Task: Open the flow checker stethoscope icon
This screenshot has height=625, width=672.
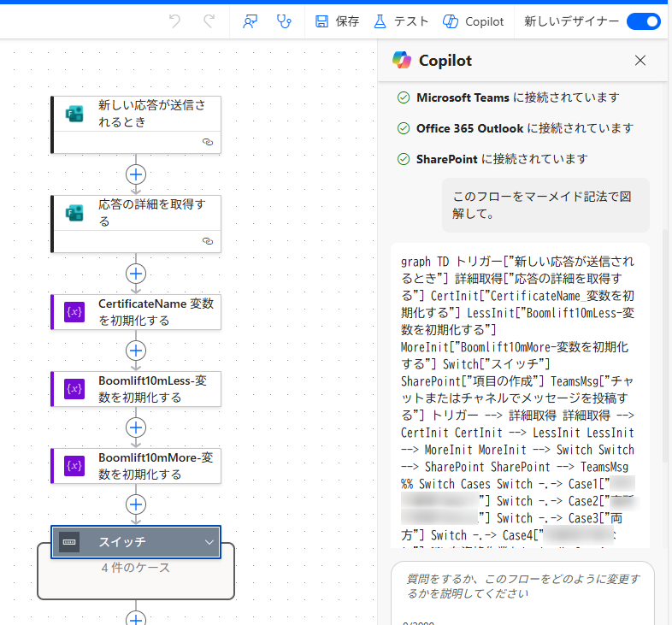Action: 284,21
